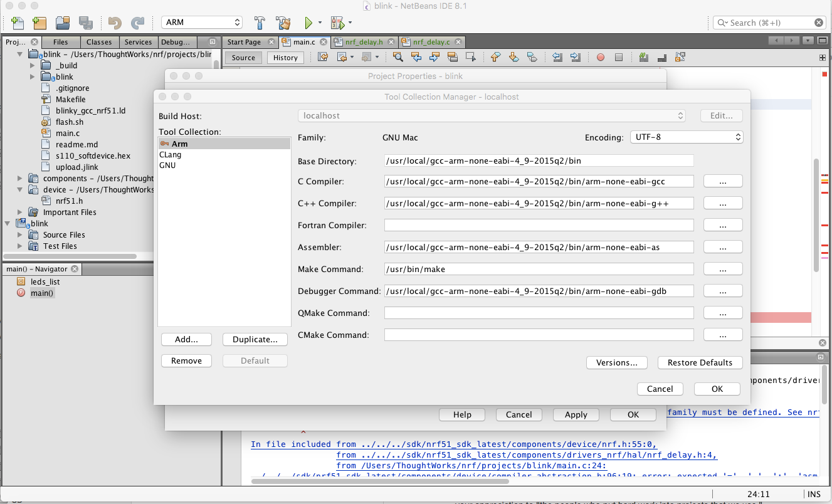Click the Find Selection magnifier icon
This screenshot has width=832, height=504.
[x=398, y=57]
